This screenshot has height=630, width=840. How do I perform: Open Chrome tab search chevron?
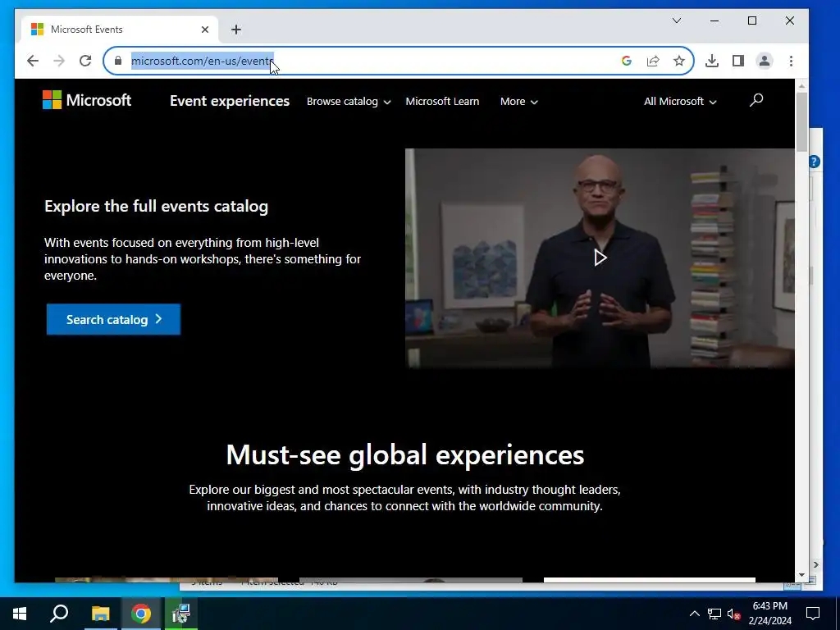[x=677, y=21]
